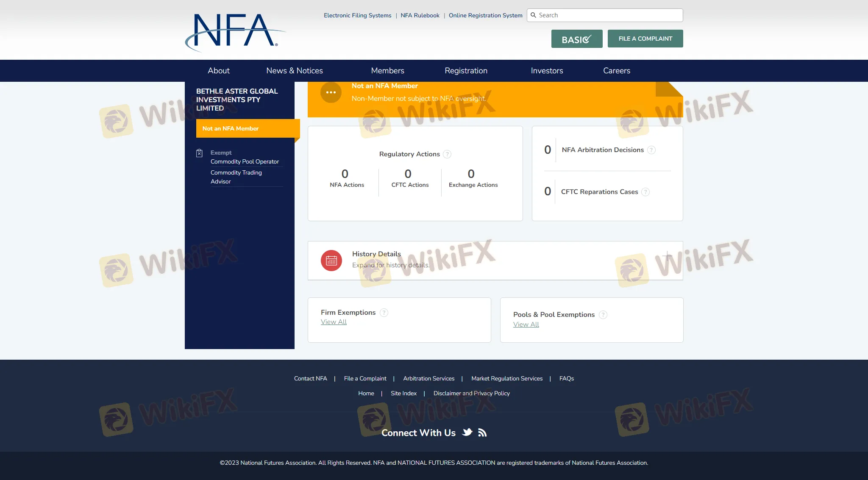Open the Registration menu

pos(466,71)
